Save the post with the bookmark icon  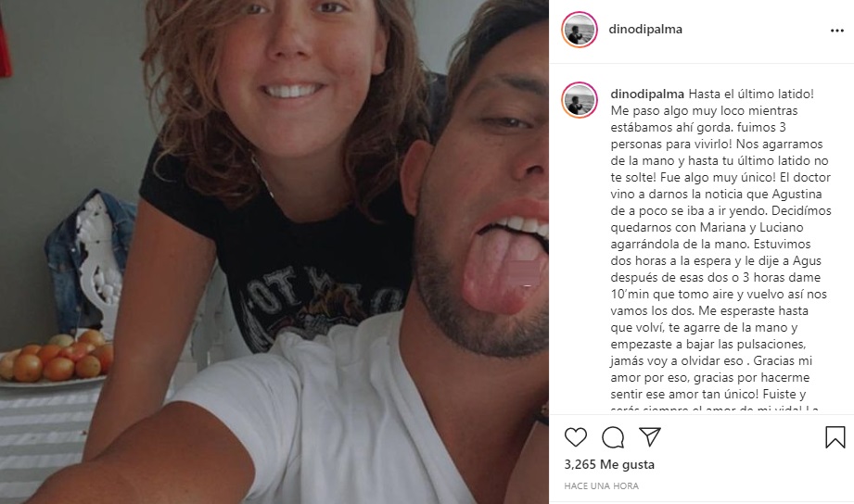(835, 437)
